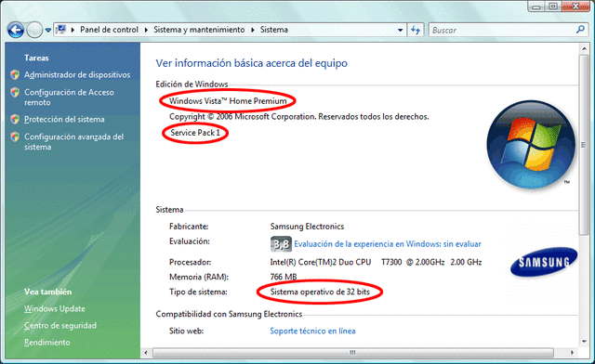595x364 pixels.
Task: Open Centro de seguridad link
Action: pos(60,325)
